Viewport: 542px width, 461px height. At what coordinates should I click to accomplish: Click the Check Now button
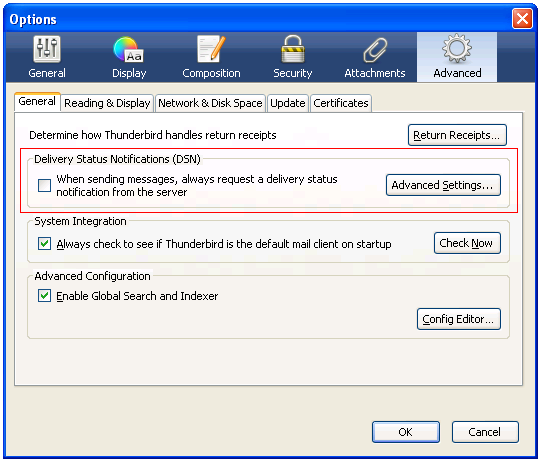pos(467,243)
